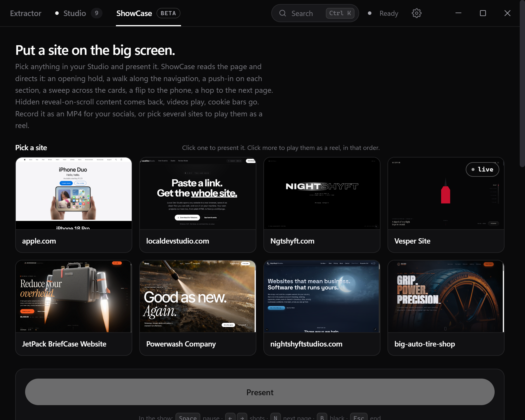The image size is (525, 420).
Task: Pick the JetPack BriefCase Website thumbnail
Action: [x=74, y=296]
